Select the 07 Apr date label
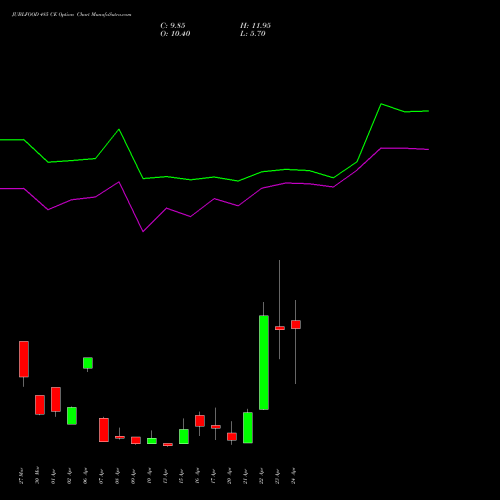Screen dimensions: 500x500 [x=101, y=476]
